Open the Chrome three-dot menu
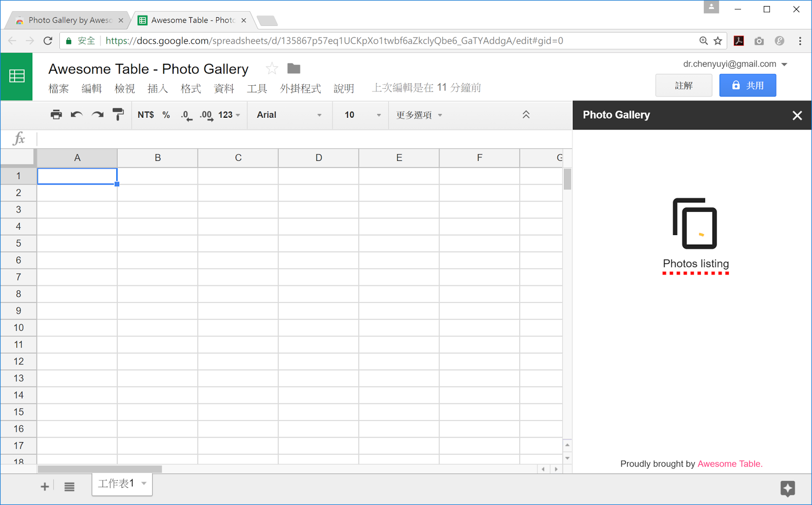Screen dimensions: 812x505 click(x=800, y=41)
